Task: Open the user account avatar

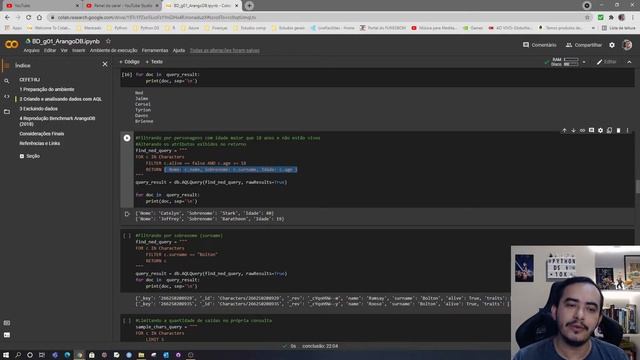Action: 627,45
